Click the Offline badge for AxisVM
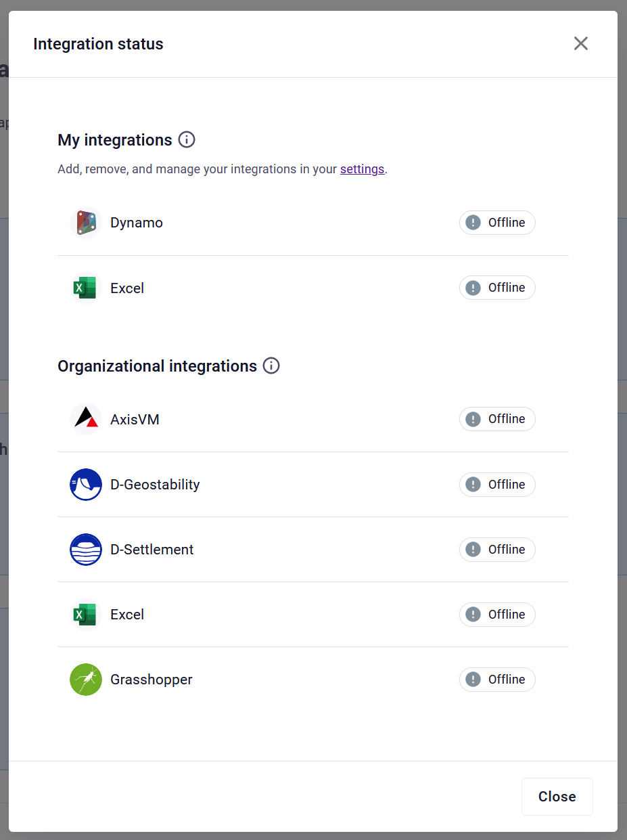 (x=497, y=419)
